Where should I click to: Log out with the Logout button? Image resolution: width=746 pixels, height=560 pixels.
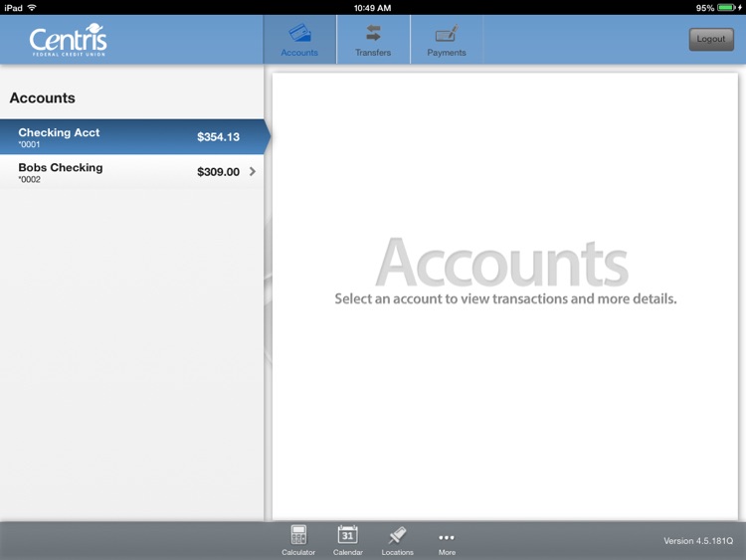coord(711,40)
